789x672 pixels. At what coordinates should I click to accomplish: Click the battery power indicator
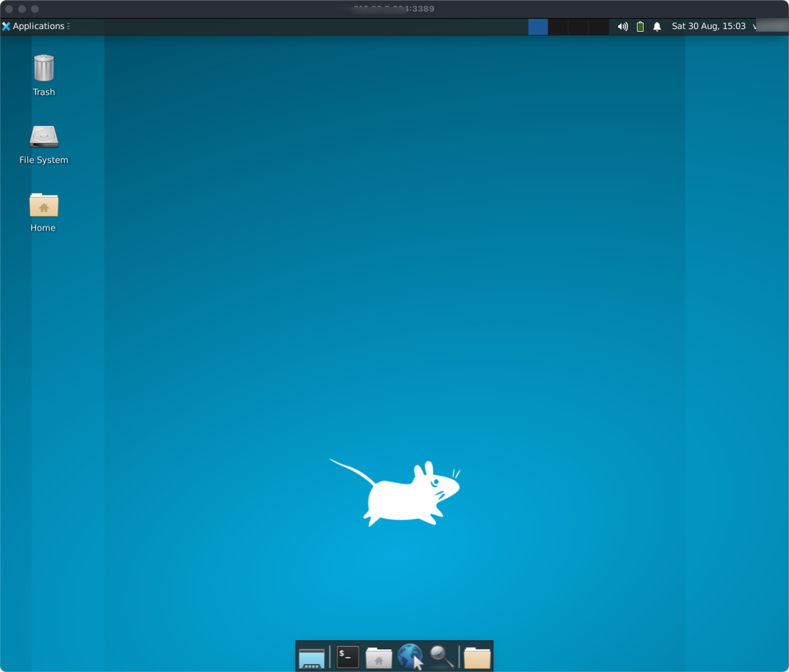640,26
